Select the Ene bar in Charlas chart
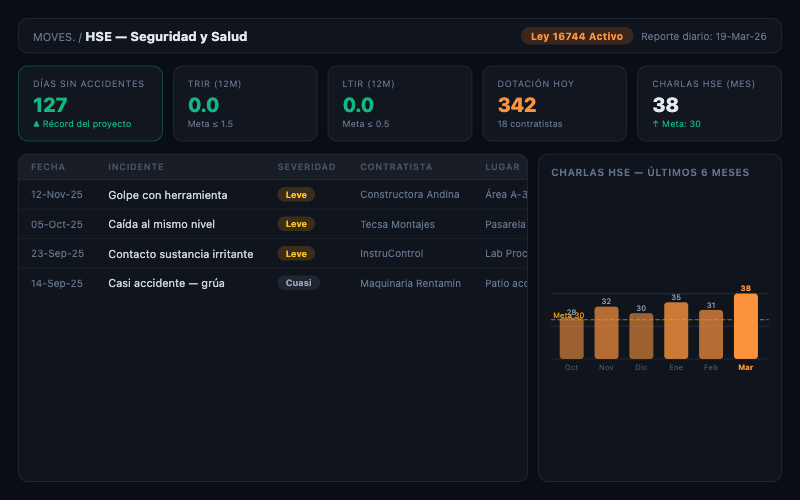This screenshot has height=500, width=800. point(676,331)
